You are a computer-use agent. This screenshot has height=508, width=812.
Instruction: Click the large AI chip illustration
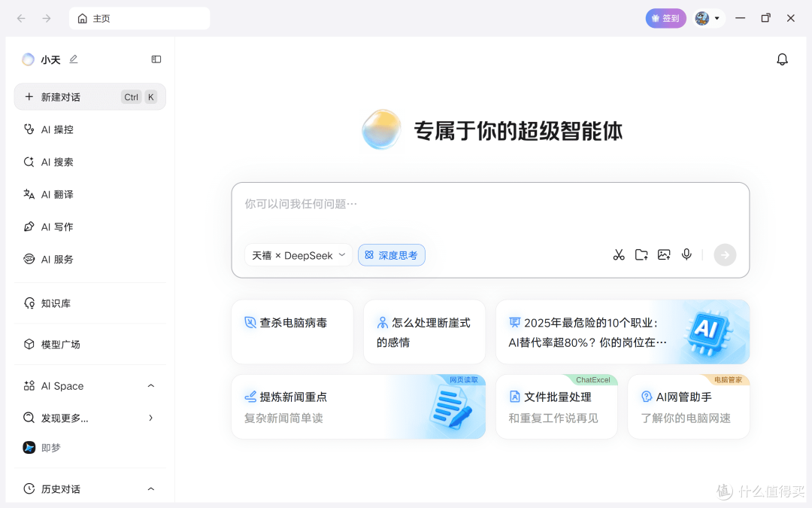pyautogui.click(x=707, y=332)
